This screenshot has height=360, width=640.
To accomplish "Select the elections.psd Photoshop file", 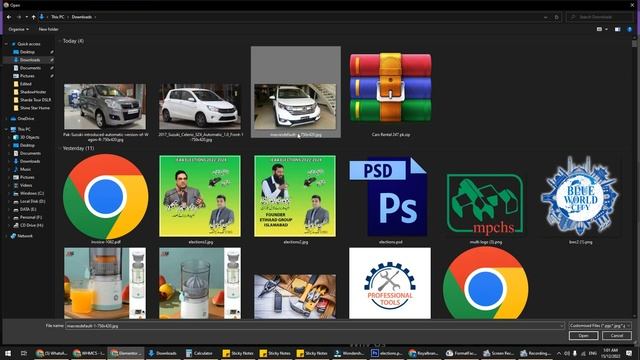I will pos(388,197).
